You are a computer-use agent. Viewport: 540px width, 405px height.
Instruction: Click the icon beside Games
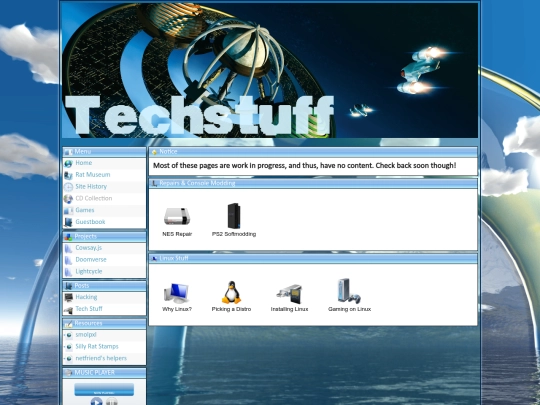coord(69,210)
